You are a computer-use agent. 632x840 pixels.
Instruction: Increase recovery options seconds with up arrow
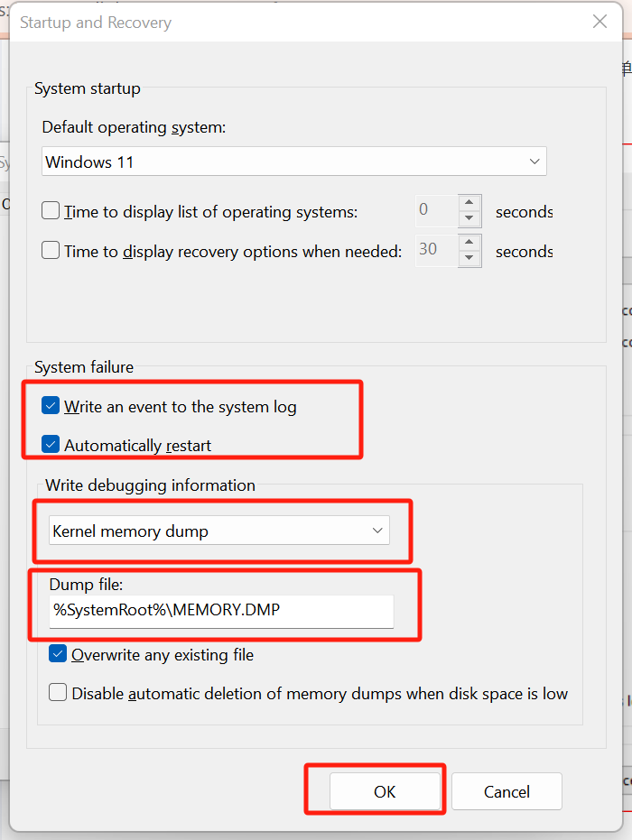(x=469, y=244)
